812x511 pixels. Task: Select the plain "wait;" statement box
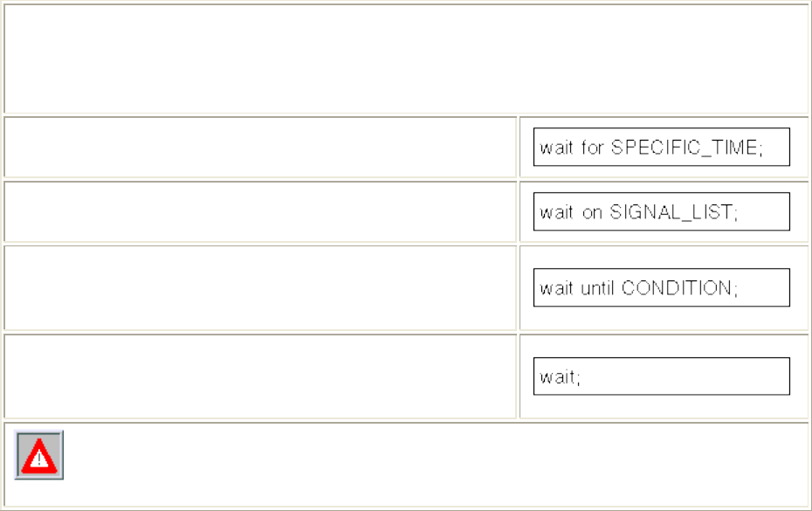(661, 376)
